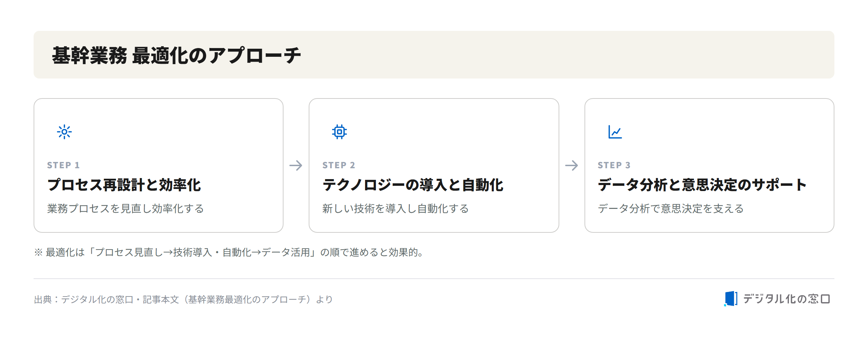Screen dimensions: 868x340
Task: Click description データ分析で意思決定を支える
Action: pos(671,209)
